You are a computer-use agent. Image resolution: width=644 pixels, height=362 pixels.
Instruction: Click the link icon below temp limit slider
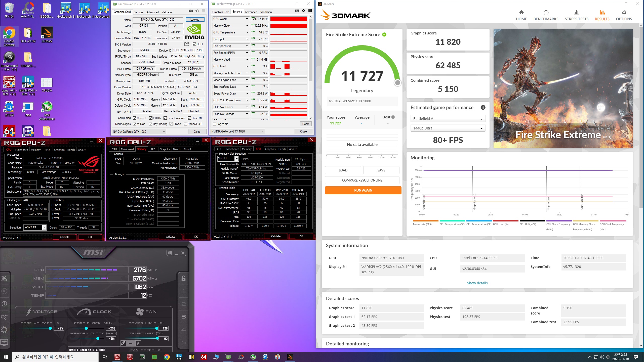(123, 343)
